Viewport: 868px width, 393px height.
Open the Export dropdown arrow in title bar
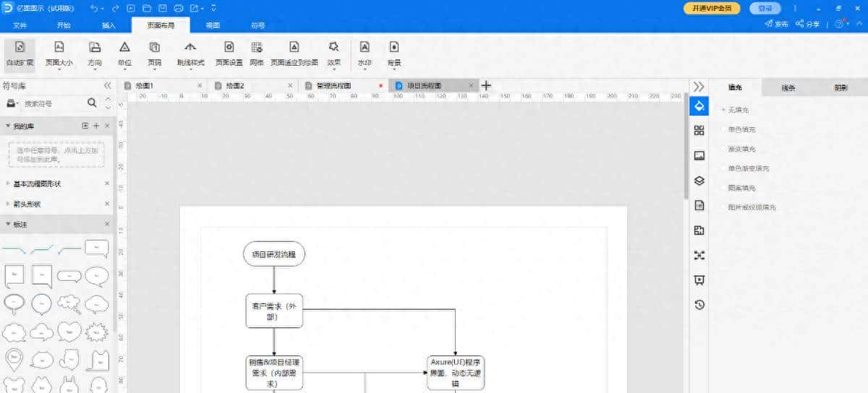(203, 9)
